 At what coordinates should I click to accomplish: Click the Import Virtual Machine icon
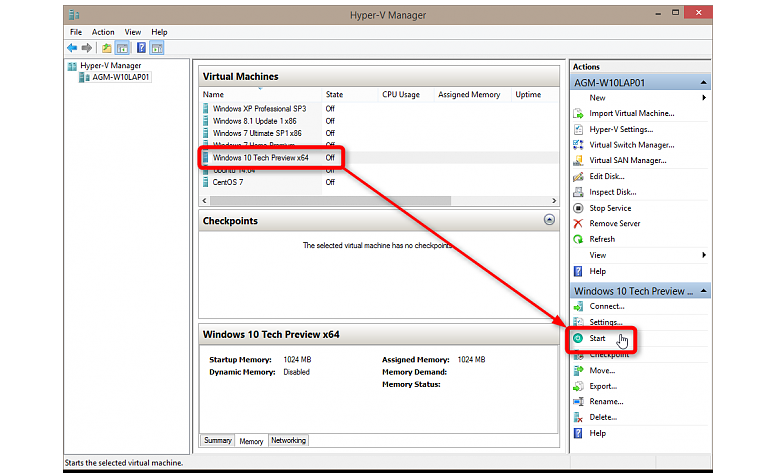click(578, 114)
